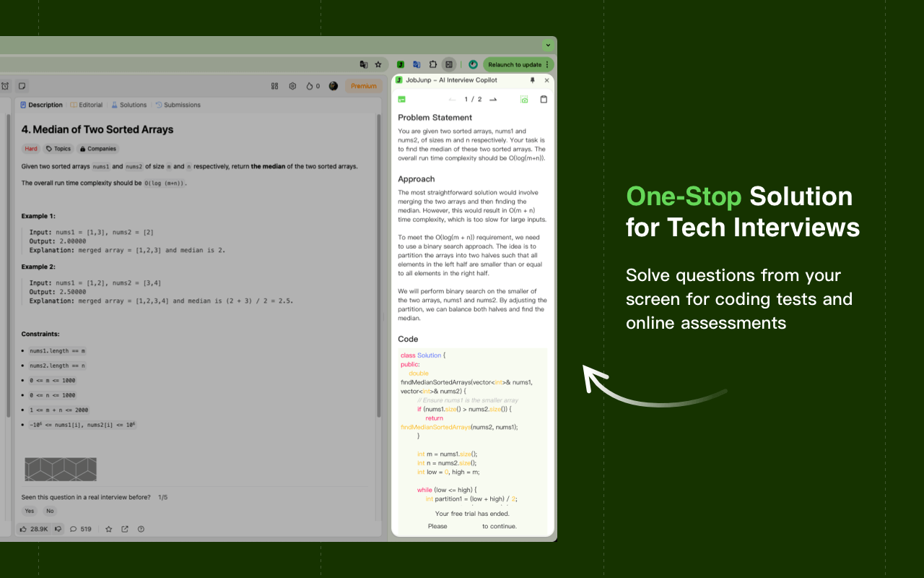Image resolution: width=924 pixels, height=578 pixels.
Task: Open the Submissions tab
Action: click(x=178, y=105)
